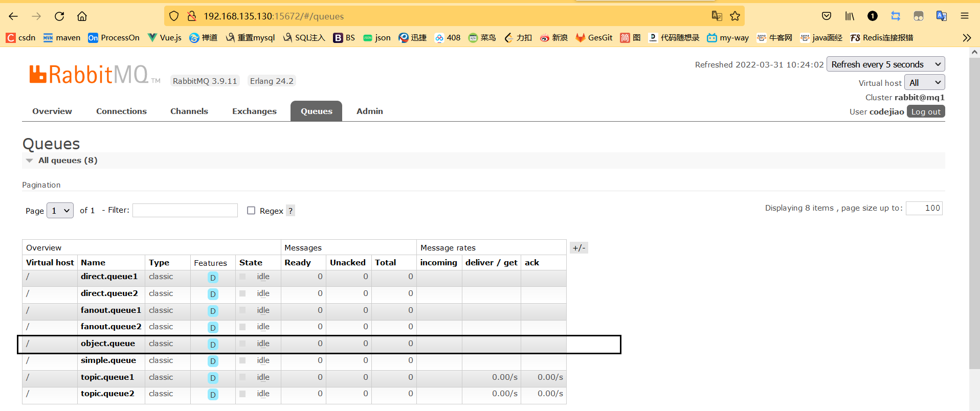Viewport: 980px width, 411px height.
Task: Go back to the previous page
Action: (13, 16)
